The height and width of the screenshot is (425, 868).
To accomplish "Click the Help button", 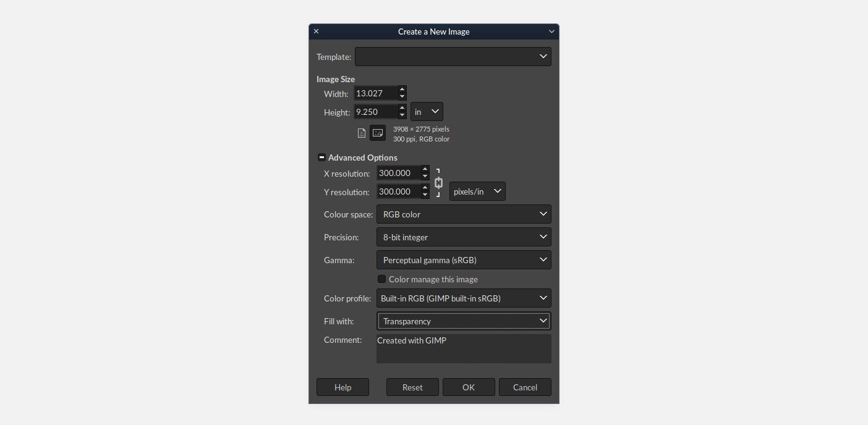I will (x=343, y=387).
